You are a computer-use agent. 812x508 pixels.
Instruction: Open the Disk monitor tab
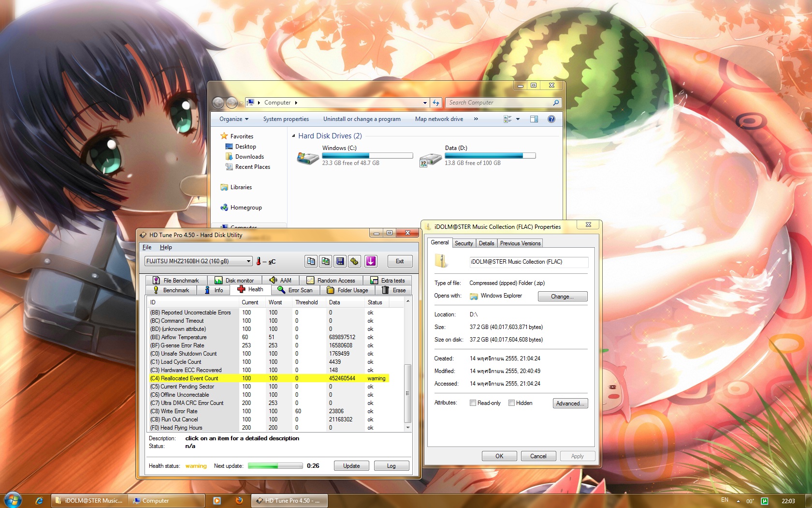click(234, 281)
